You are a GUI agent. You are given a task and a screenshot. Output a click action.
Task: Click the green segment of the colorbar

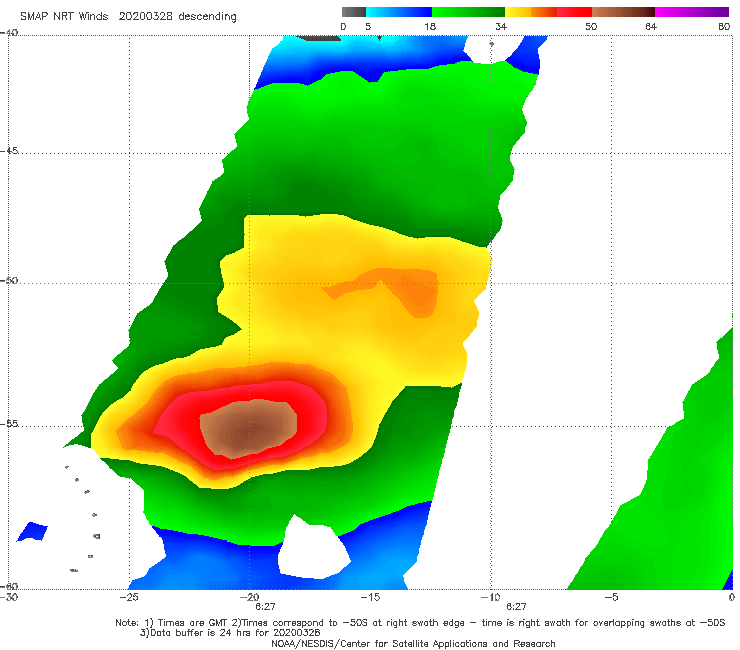(x=469, y=12)
